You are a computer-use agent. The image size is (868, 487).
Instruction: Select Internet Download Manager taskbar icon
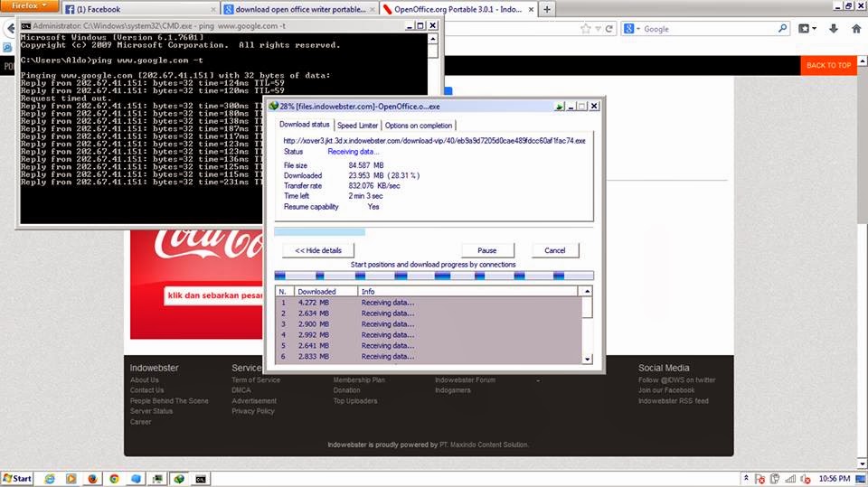179,479
